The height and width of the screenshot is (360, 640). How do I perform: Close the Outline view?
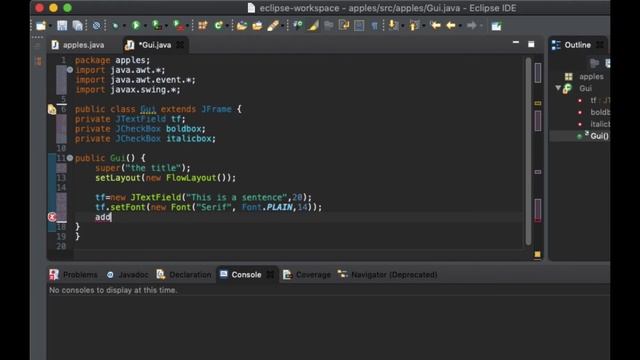pos(600,45)
